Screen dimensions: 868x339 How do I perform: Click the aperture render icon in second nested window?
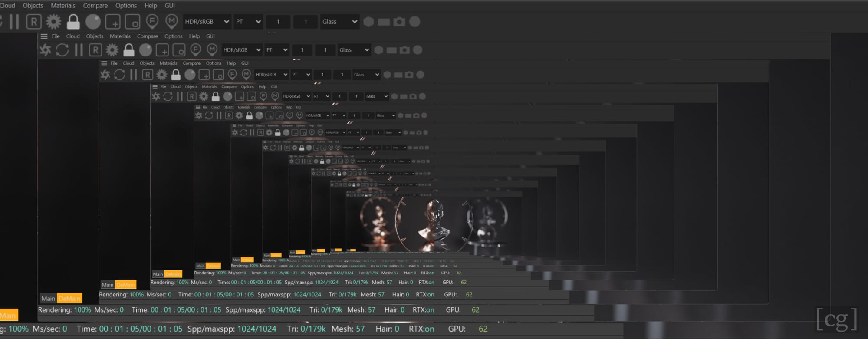click(45, 50)
